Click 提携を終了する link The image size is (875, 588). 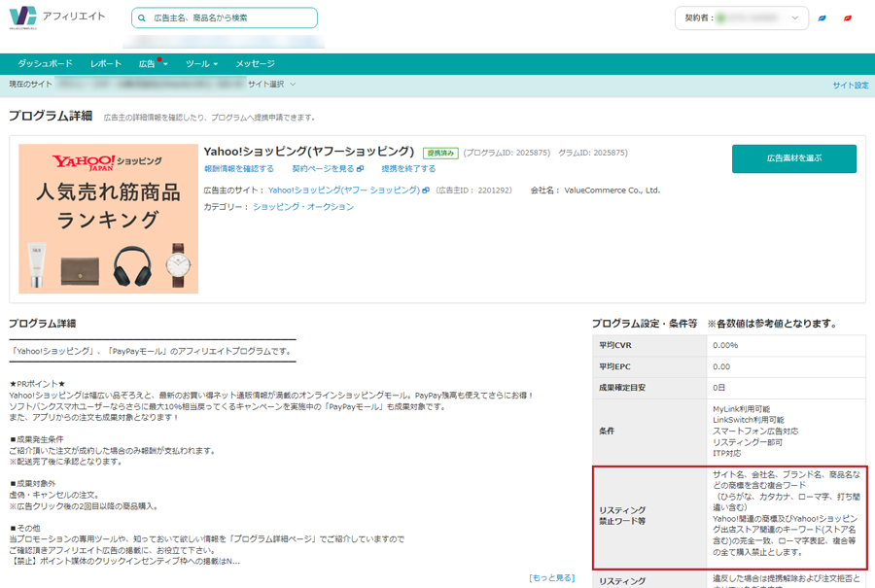coord(408,168)
